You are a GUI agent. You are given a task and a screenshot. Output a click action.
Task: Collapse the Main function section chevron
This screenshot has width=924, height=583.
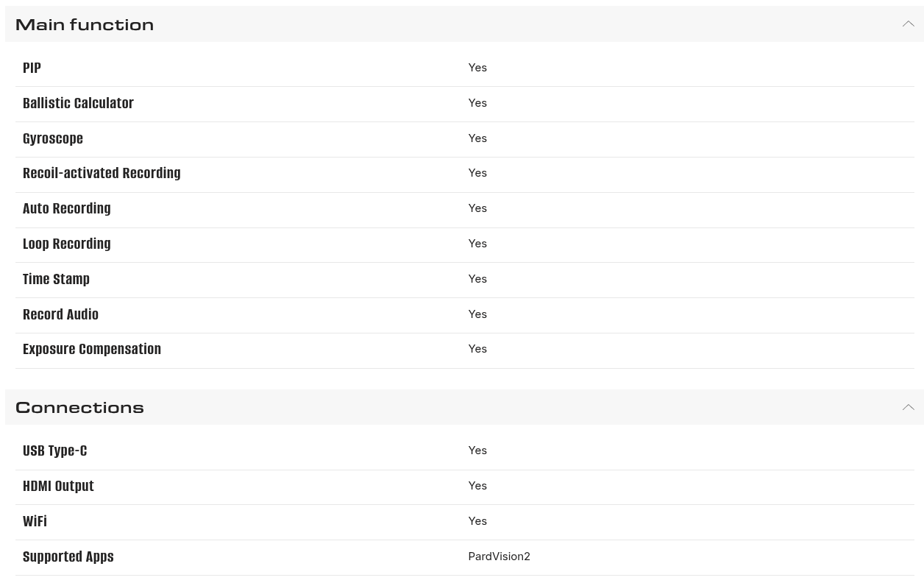908,24
